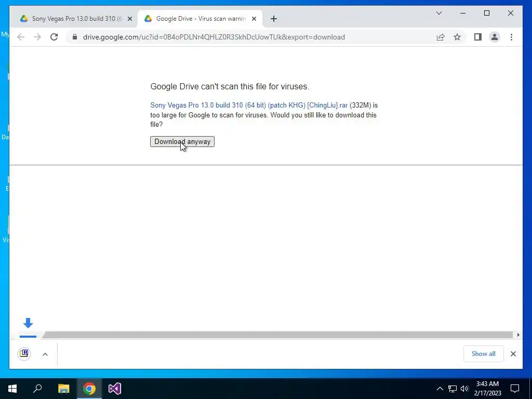Open the Chrome profile menu
Viewport: 532px width, 399px height.
tap(495, 37)
